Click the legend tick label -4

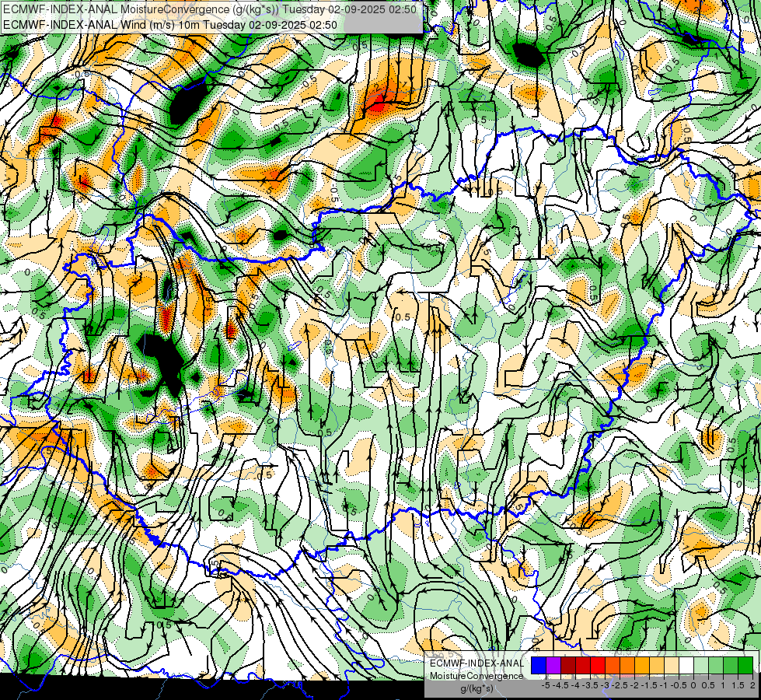click(575, 685)
